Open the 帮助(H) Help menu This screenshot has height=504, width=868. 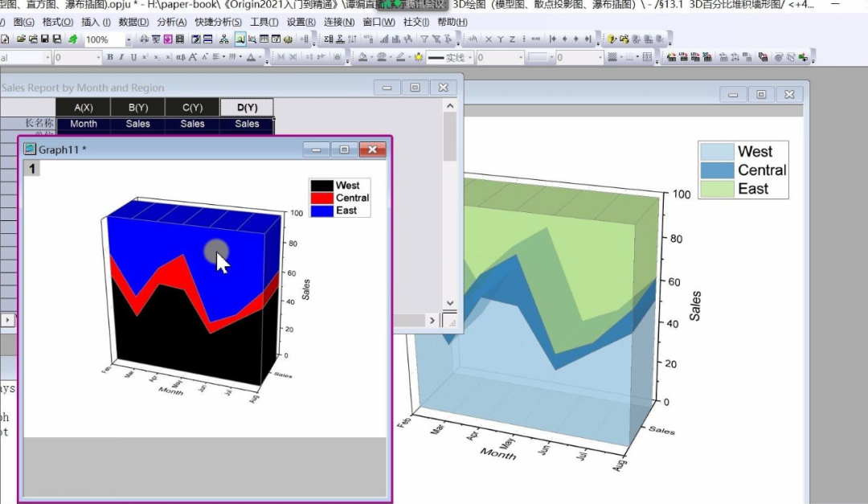(x=452, y=23)
